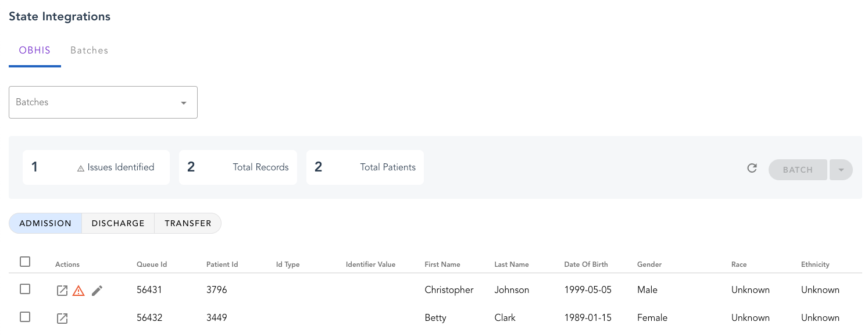
Task: Select the ADMISSION segment
Action: [45, 223]
